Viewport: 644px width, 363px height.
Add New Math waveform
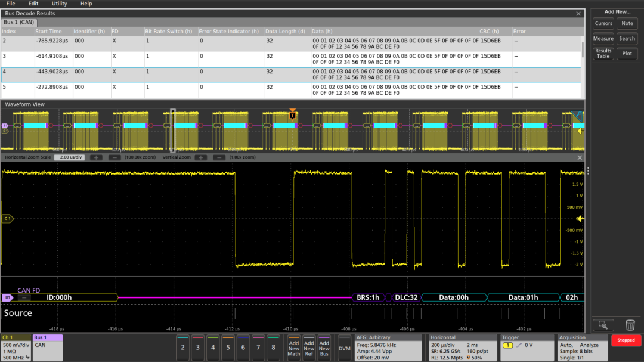[x=293, y=348]
